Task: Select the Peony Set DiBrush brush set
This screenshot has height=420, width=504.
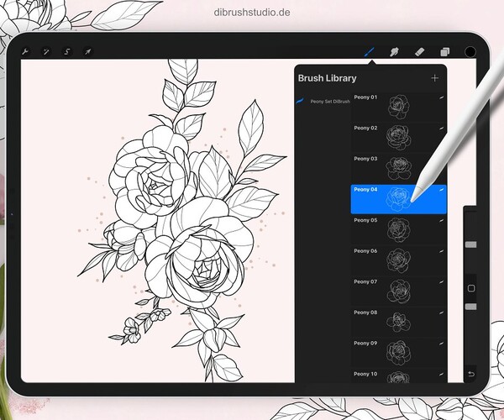Action: (x=323, y=102)
